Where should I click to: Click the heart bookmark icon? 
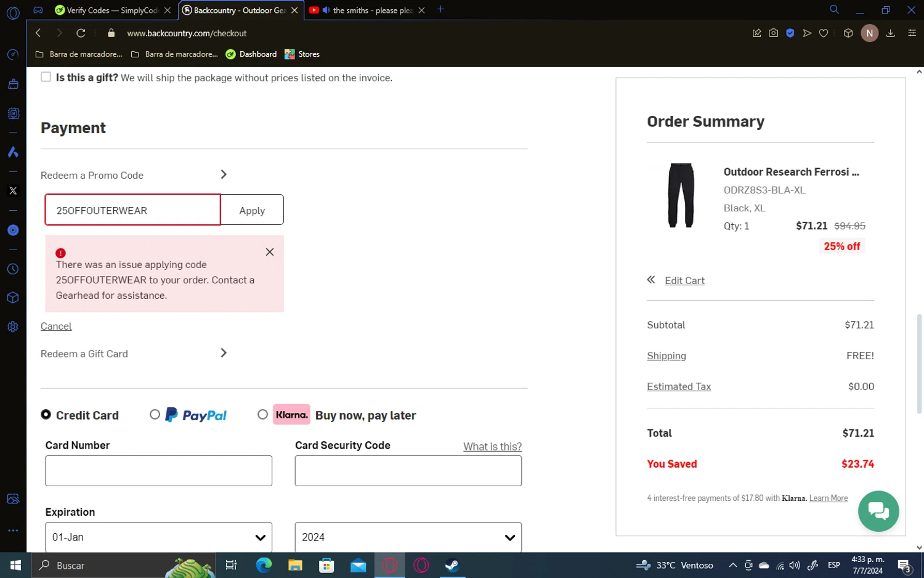(x=824, y=33)
